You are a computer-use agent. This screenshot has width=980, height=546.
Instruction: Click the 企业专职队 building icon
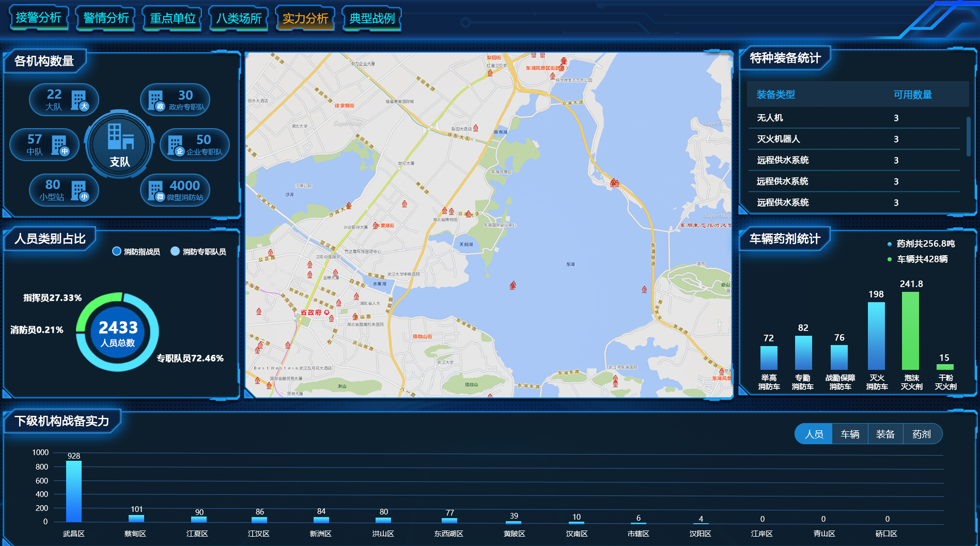[x=176, y=145]
